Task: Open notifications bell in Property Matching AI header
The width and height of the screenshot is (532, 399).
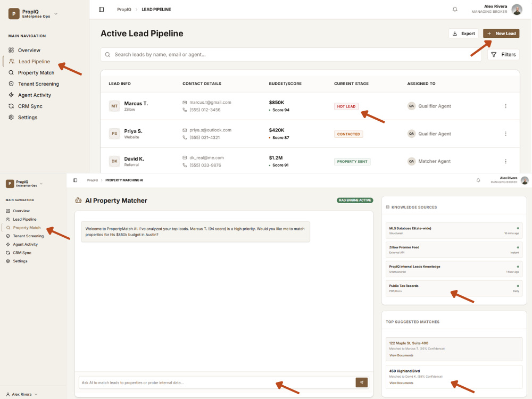Action: point(478,180)
